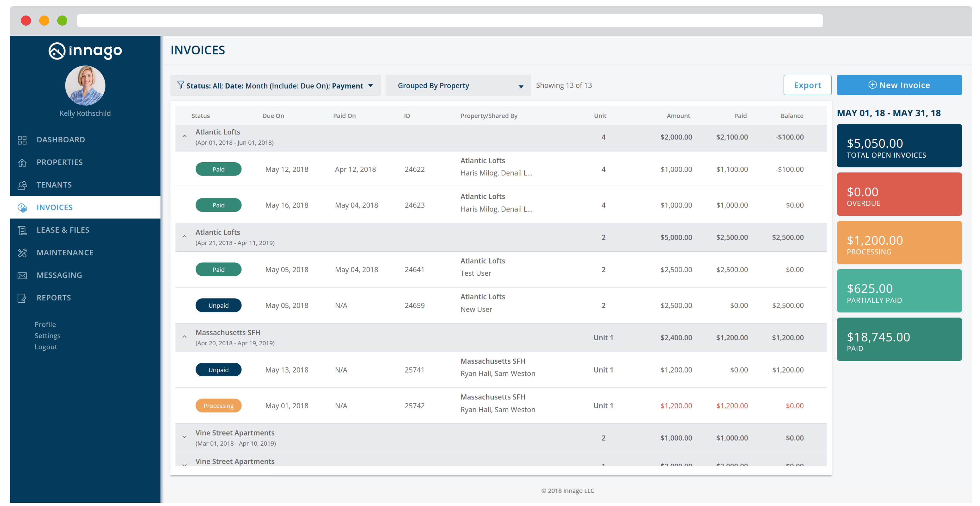
Task: Open the Grouped By Property dropdown
Action: (x=458, y=85)
